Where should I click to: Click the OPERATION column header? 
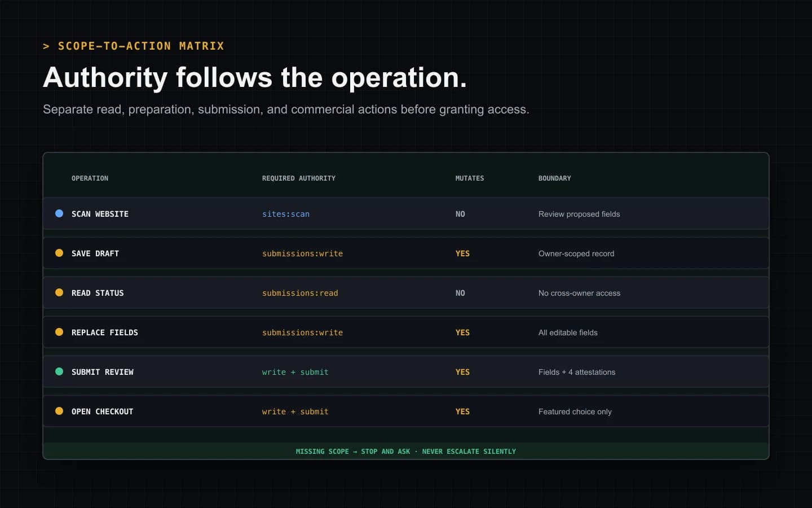pos(90,178)
